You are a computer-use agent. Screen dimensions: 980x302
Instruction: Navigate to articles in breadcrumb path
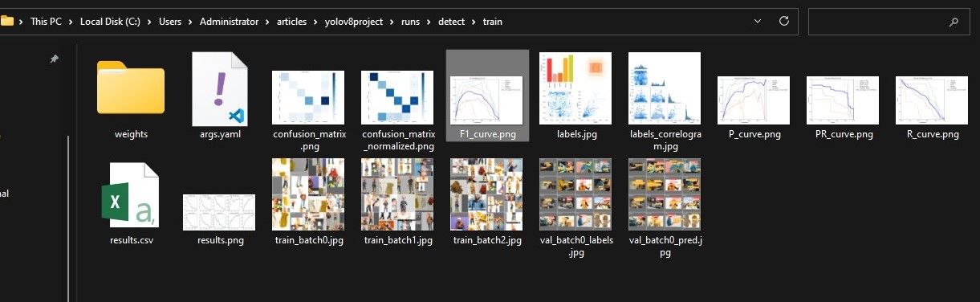click(291, 22)
